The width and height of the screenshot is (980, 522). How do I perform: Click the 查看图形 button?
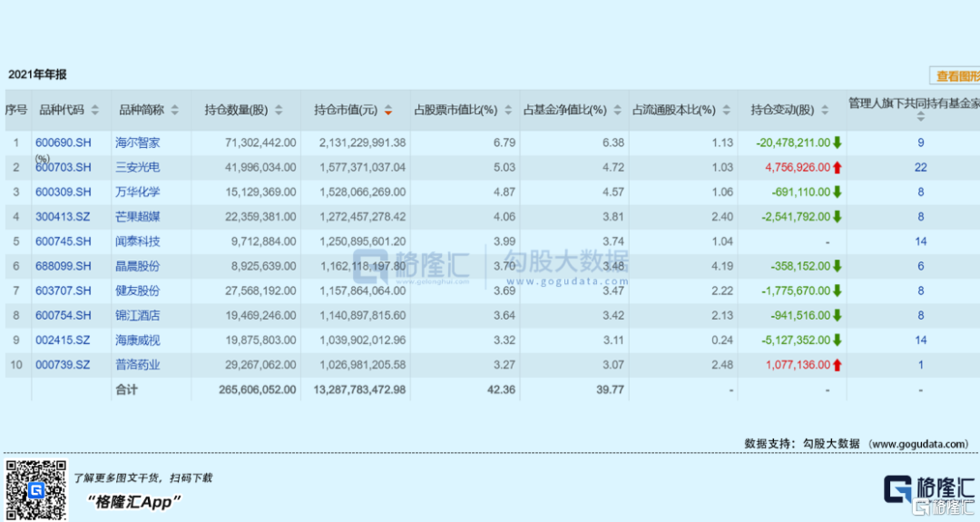pyautogui.click(x=955, y=76)
